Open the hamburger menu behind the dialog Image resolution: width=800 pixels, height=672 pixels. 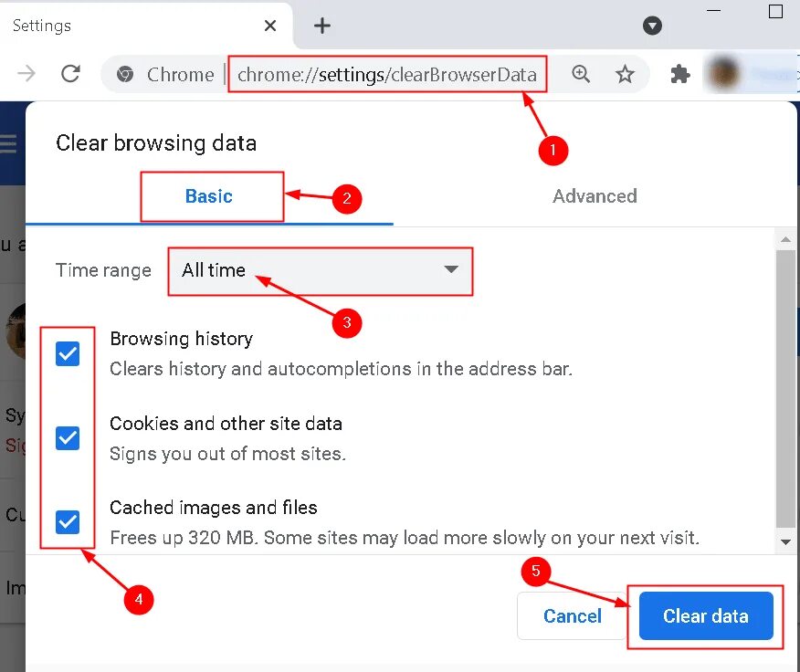[7, 142]
